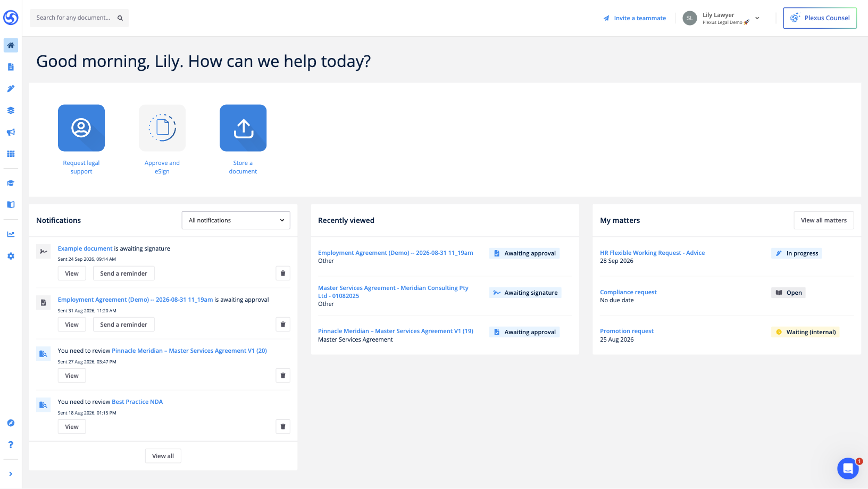Click the graduation cap learning icon
The image size is (868, 489).
pos(11,183)
